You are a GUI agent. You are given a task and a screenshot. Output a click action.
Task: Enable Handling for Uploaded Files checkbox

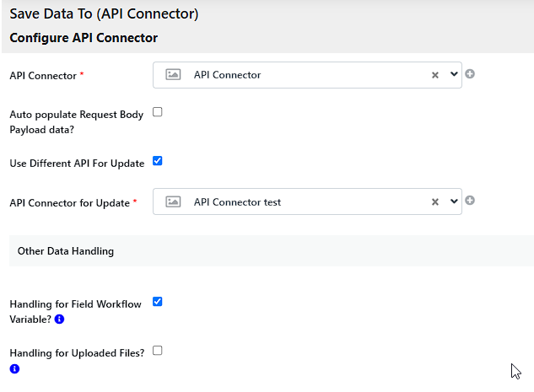pos(157,350)
